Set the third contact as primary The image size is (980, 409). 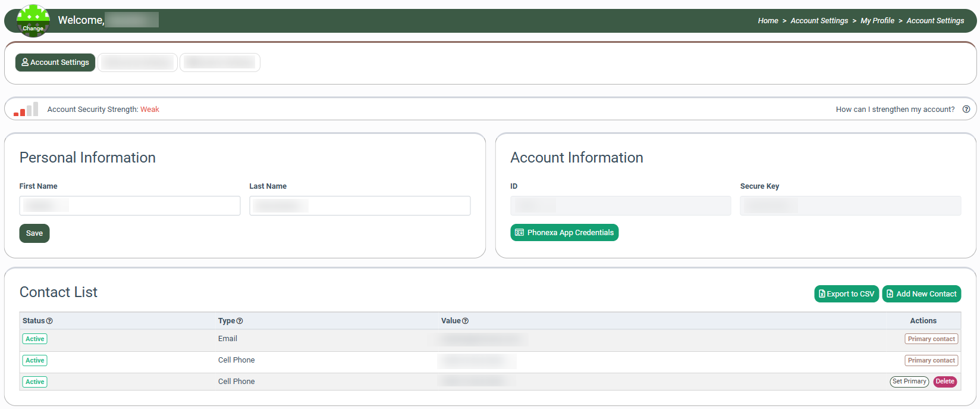click(909, 382)
